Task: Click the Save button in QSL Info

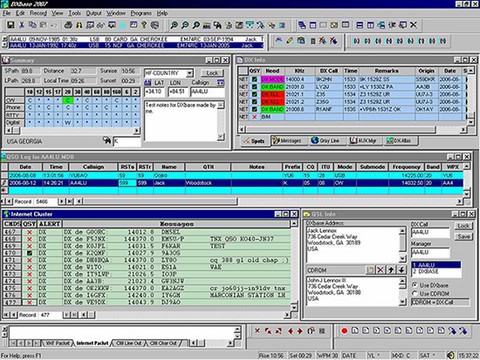Action: [464, 236]
